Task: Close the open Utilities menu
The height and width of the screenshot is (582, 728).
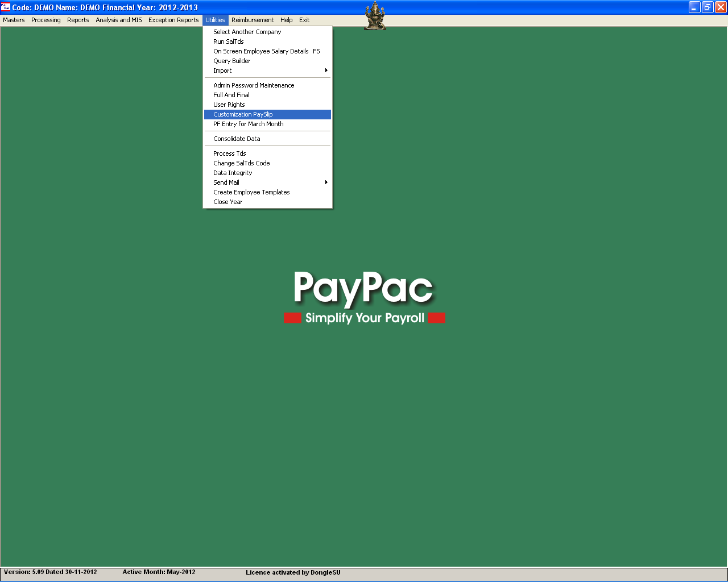Action: (x=215, y=20)
